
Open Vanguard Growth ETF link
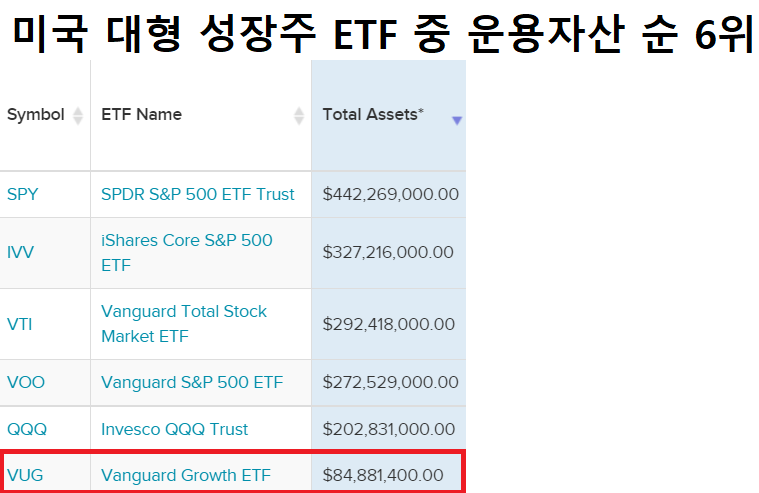click(186, 475)
